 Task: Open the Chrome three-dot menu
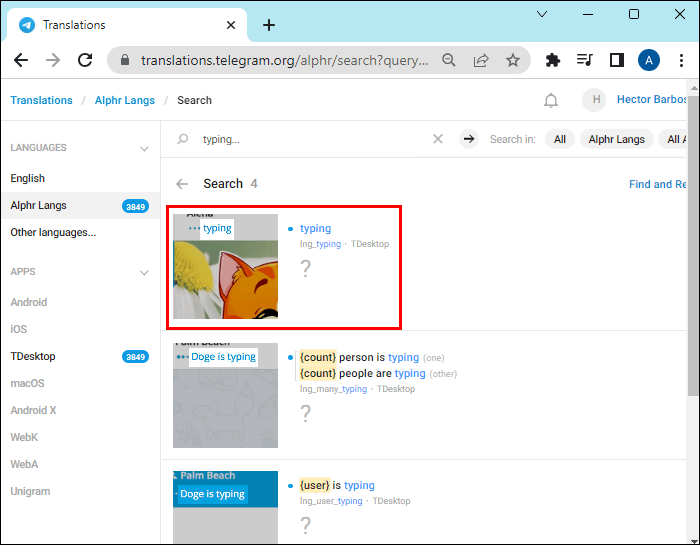pyautogui.click(x=681, y=60)
